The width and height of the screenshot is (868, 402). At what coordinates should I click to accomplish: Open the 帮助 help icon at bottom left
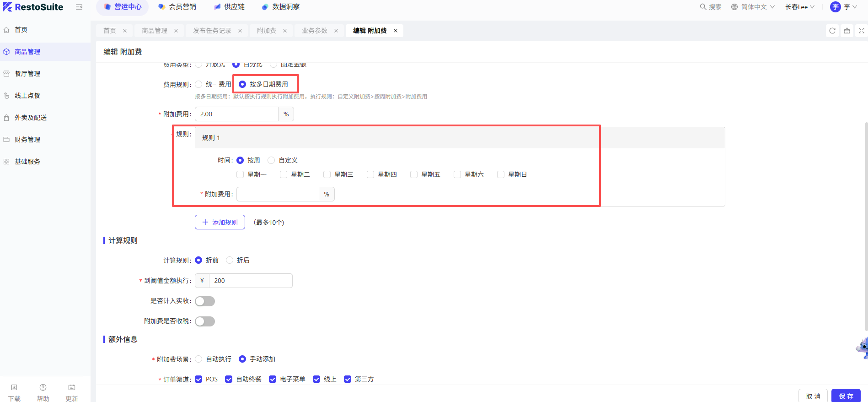click(43, 387)
